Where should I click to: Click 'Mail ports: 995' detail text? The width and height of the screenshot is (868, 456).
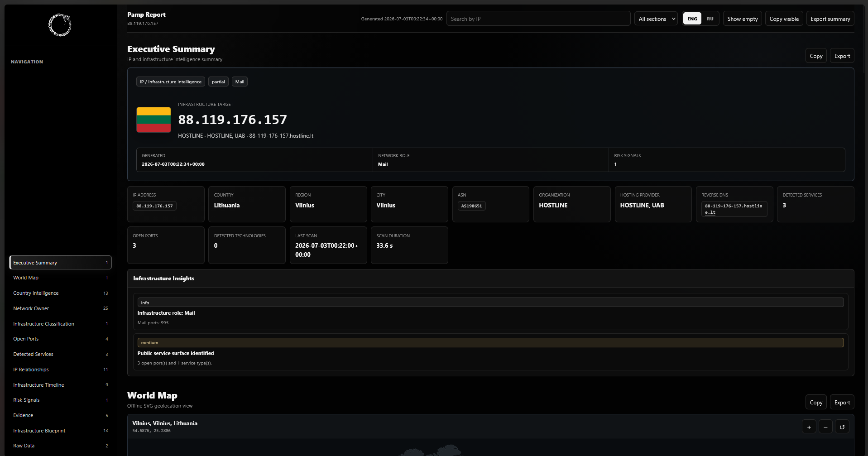pos(153,323)
